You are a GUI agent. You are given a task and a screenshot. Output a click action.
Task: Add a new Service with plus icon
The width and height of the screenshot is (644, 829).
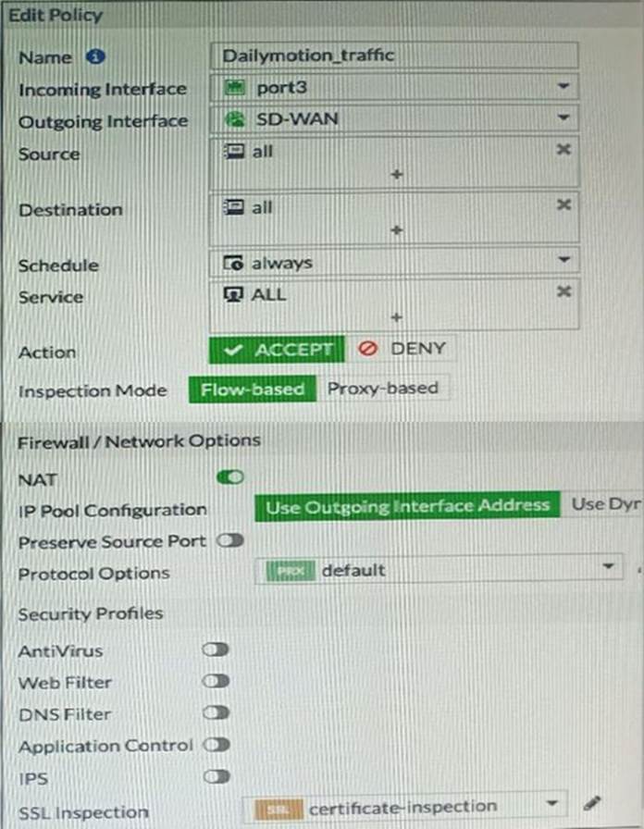[397, 317]
